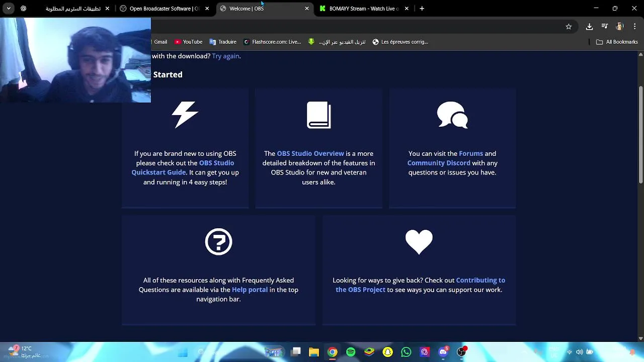Screen dimensions: 644x362
Task: Open Discord from the taskbar
Action: [443, 352]
